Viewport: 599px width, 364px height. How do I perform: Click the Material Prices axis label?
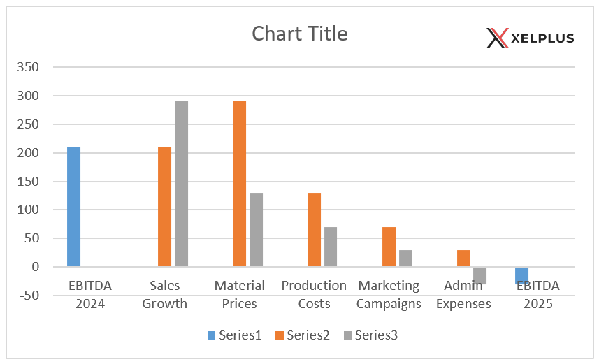[x=240, y=294]
